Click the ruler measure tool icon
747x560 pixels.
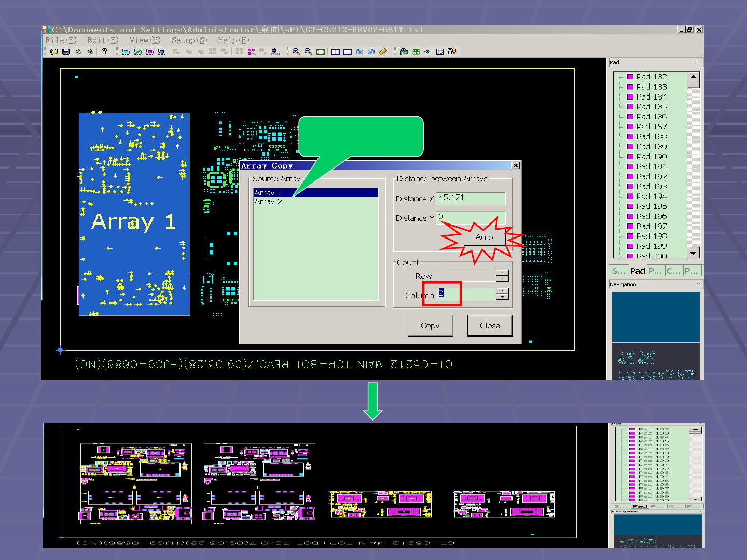click(x=383, y=52)
